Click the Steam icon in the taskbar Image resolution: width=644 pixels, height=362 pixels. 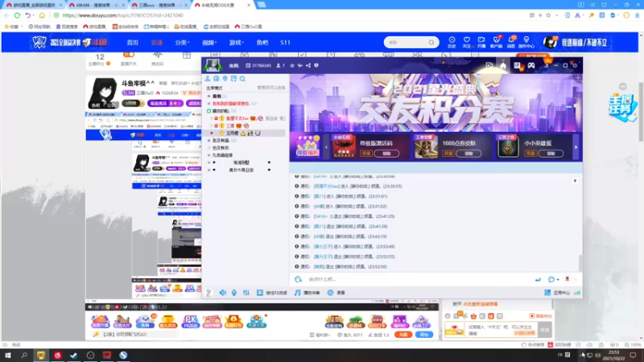(x=73, y=355)
